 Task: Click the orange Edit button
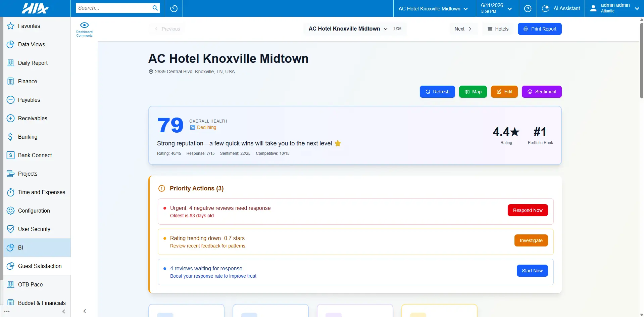coord(504,92)
